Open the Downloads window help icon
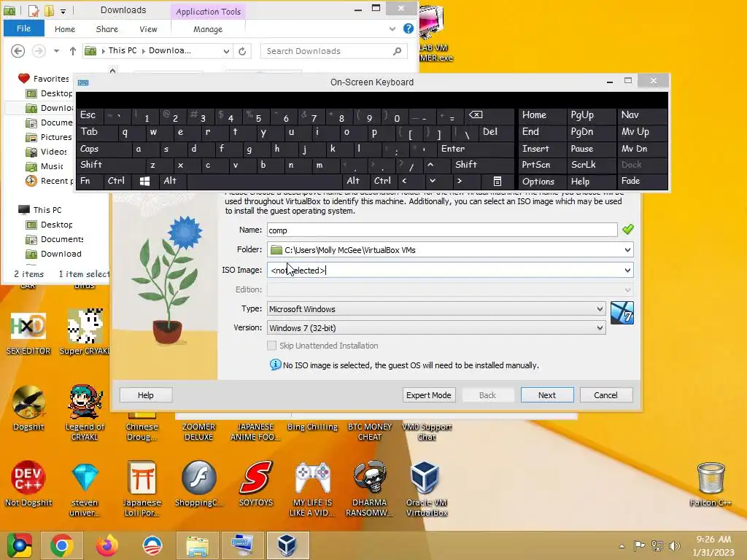Screen dimensions: 747x560 (x=409, y=28)
